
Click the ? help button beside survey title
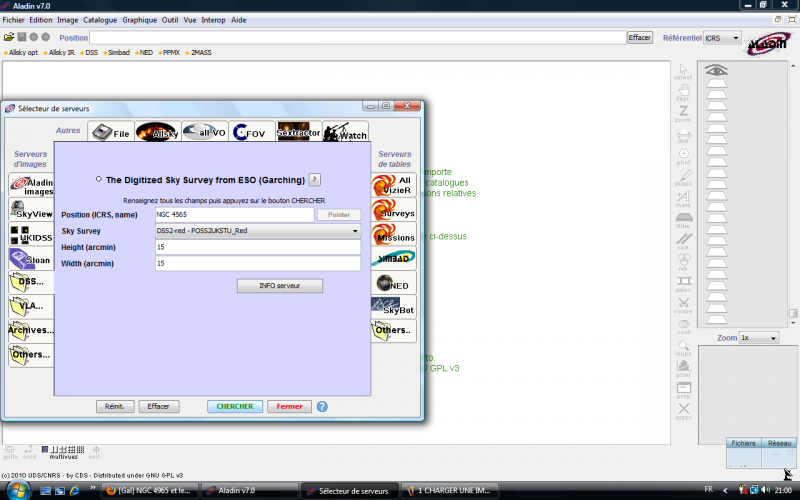pyautogui.click(x=315, y=180)
